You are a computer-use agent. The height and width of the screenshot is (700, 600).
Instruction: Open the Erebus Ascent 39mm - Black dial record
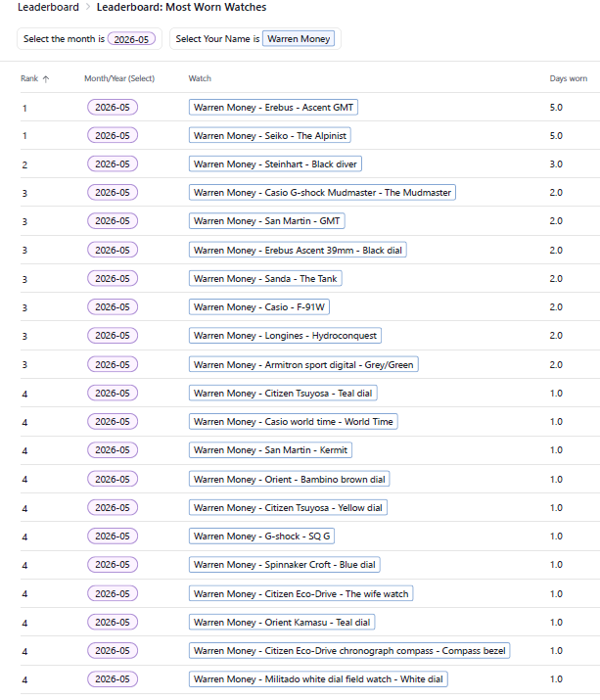298,250
